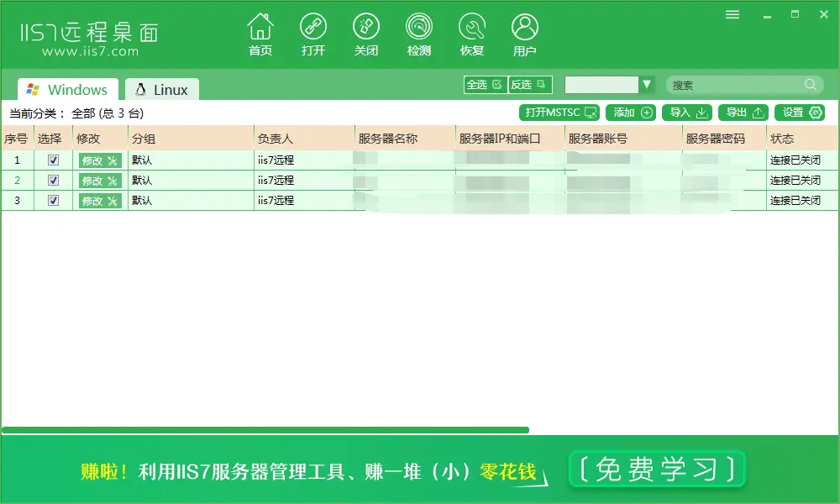Uncheck the checkbox in row 1
This screenshot has height=504, width=840.
click(x=53, y=160)
